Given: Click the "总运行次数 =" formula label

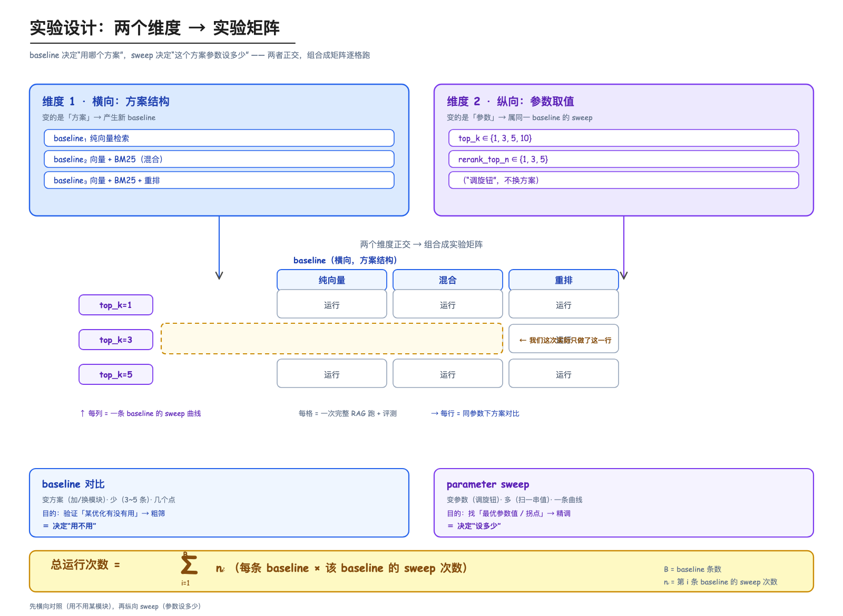Looking at the screenshot, I should tap(85, 564).
